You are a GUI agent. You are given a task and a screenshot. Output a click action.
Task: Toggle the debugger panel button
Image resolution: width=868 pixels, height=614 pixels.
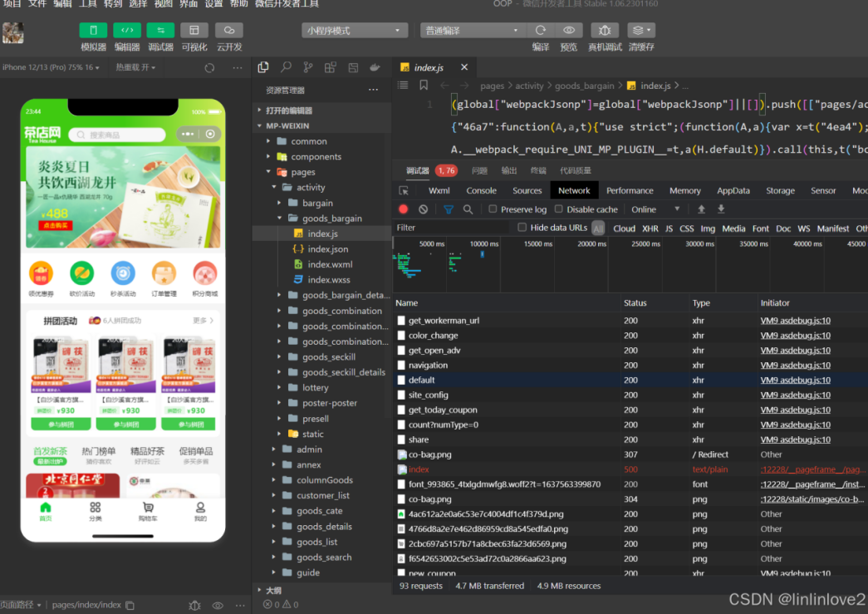pyautogui.click(x=160, y=31)
